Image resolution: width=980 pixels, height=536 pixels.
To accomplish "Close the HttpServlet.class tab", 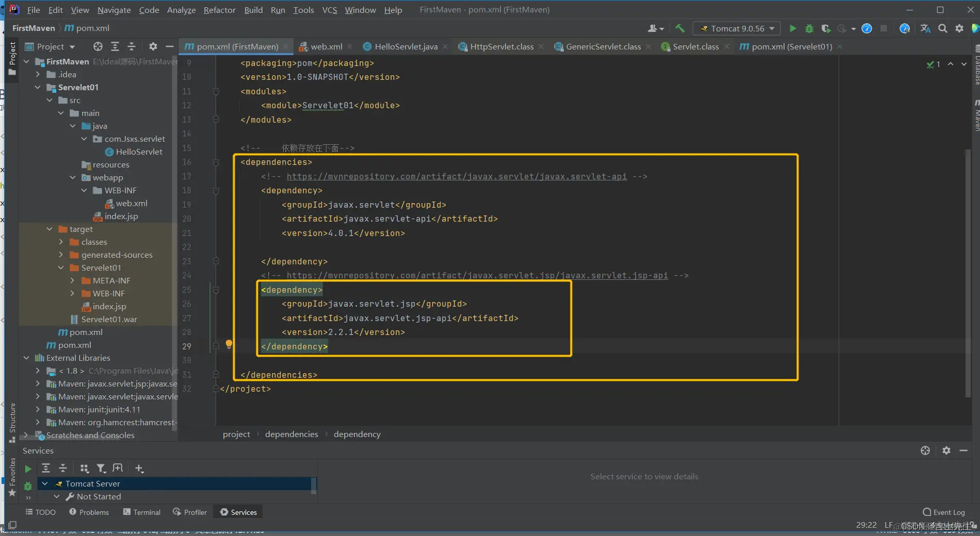I will 541,46.
